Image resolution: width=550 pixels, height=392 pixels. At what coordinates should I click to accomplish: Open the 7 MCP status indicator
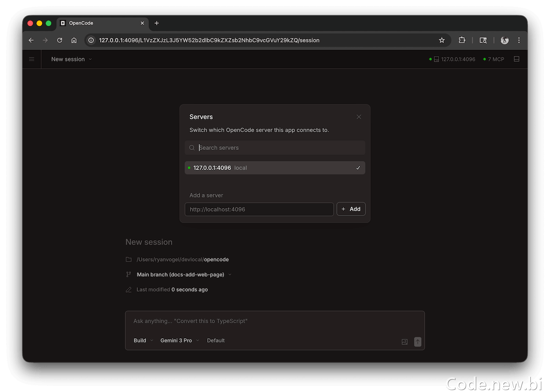(494, 59)
